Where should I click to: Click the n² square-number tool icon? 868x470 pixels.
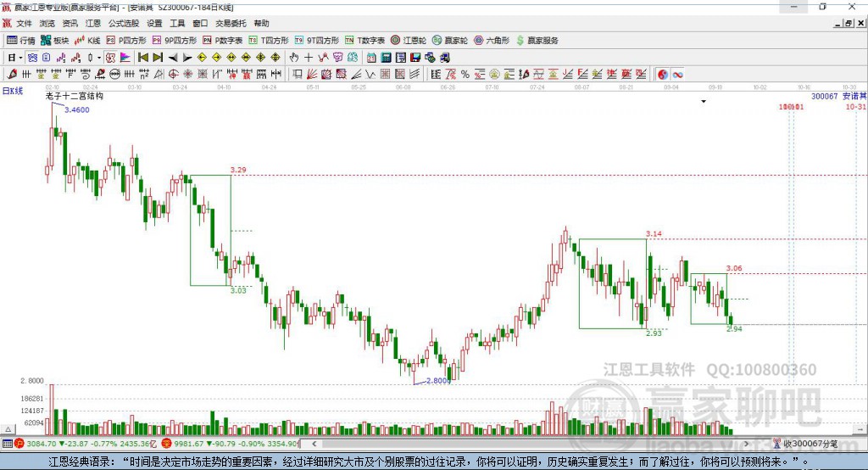[144, 75]
